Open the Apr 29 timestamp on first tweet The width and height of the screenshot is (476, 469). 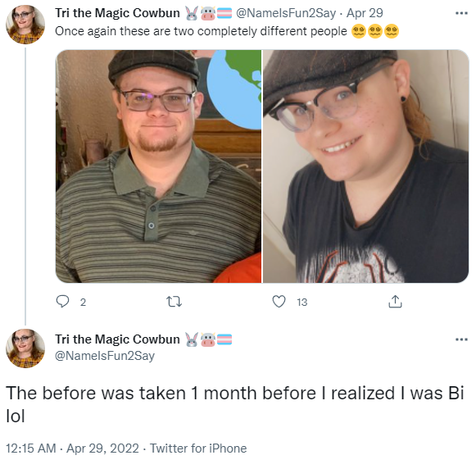(365, 13)
